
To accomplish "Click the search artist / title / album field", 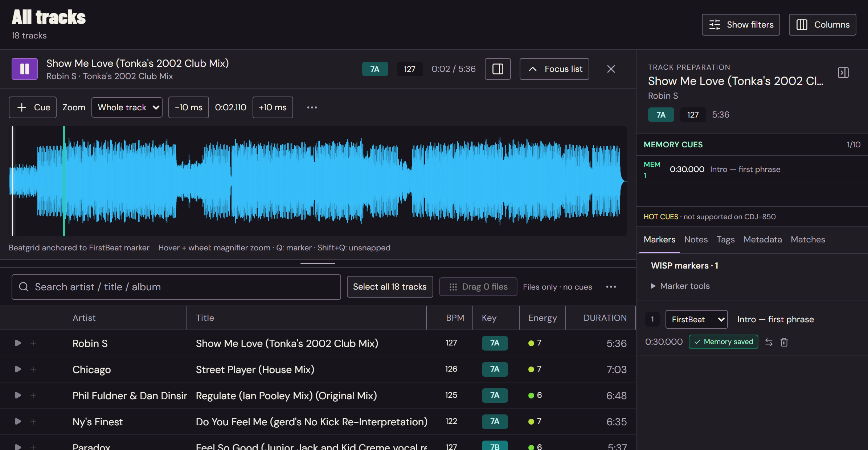I will pyautogui.click(x=176, y=287).
